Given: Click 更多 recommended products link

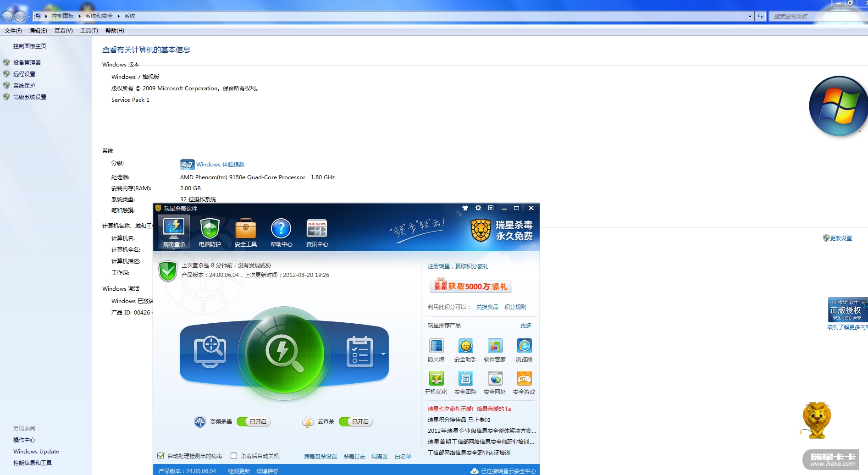Looking at the screenshot, I should (x=526, y=326).
